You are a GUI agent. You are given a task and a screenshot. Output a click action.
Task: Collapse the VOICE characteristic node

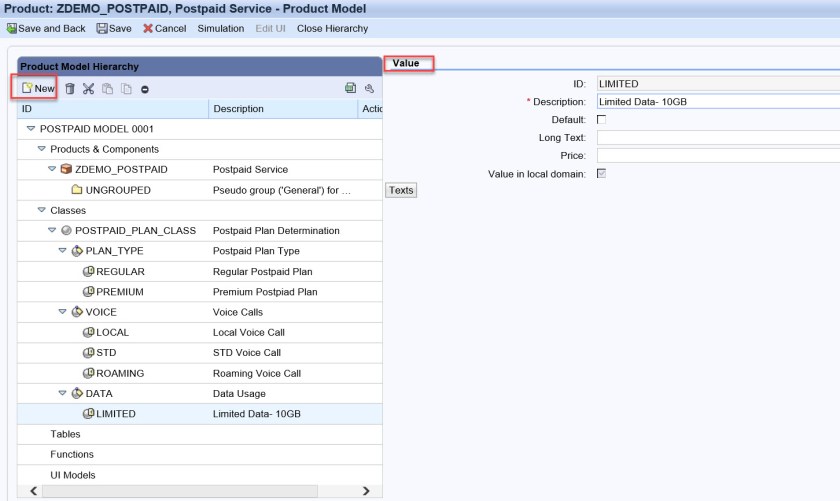tap(63, 312)
